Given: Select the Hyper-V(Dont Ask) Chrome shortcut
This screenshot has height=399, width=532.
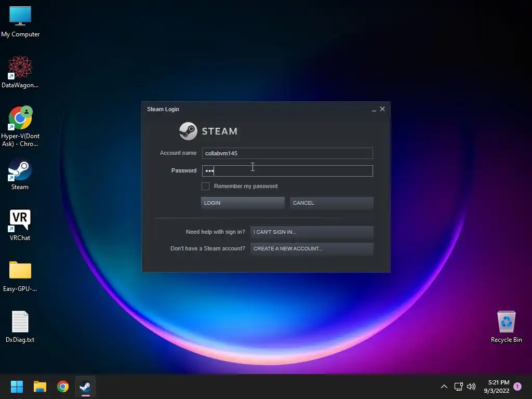Looking at the screenshot, I should (20, 126).
